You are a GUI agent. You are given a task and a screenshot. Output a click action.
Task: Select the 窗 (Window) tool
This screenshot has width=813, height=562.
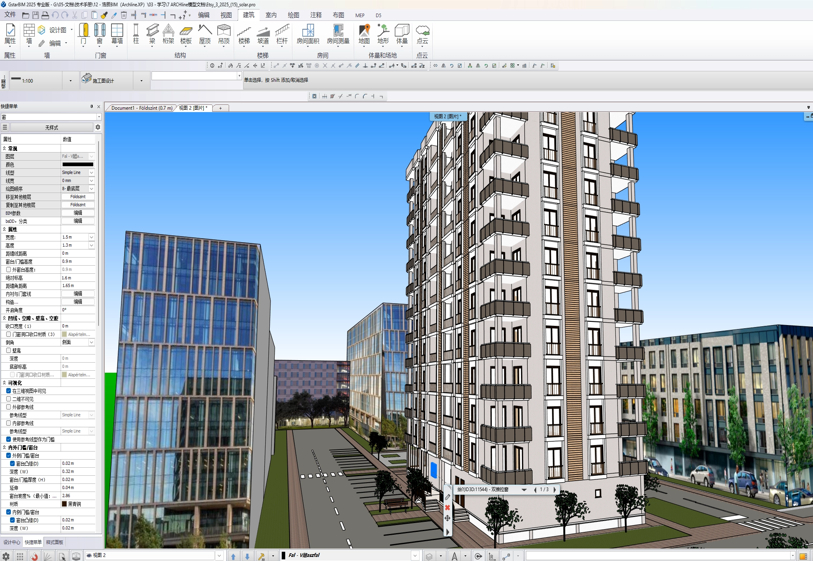pyautogui.click(x=100, y=34)
